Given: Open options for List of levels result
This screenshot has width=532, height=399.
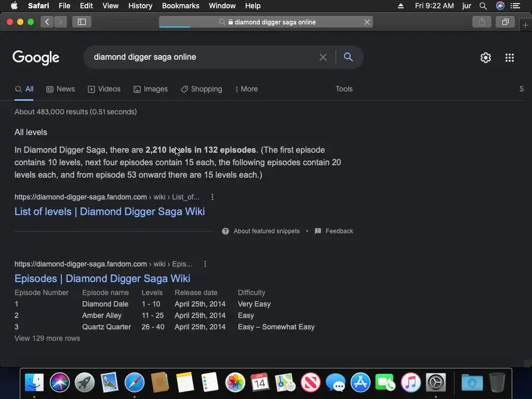Looking at the screenshot, I should [212, 197].
